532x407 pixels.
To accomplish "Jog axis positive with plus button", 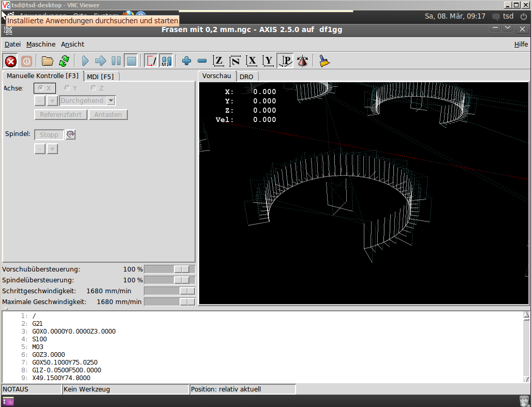I will point(52,101).
